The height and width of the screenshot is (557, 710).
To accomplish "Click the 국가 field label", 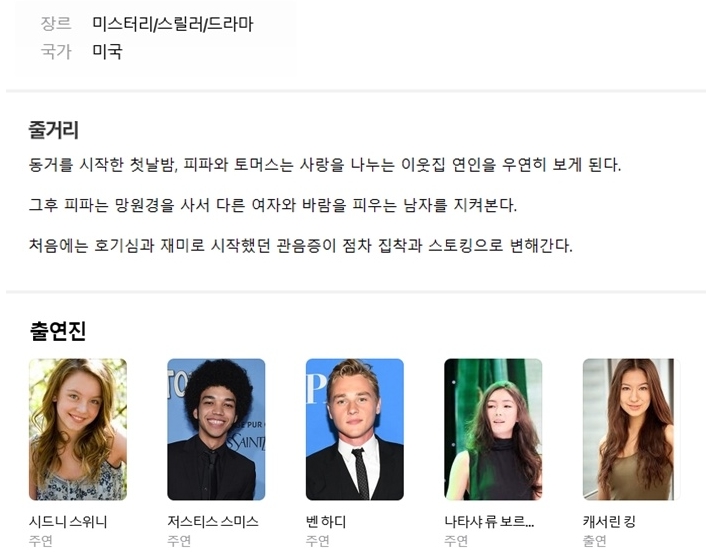I will [x=56, y=51].
